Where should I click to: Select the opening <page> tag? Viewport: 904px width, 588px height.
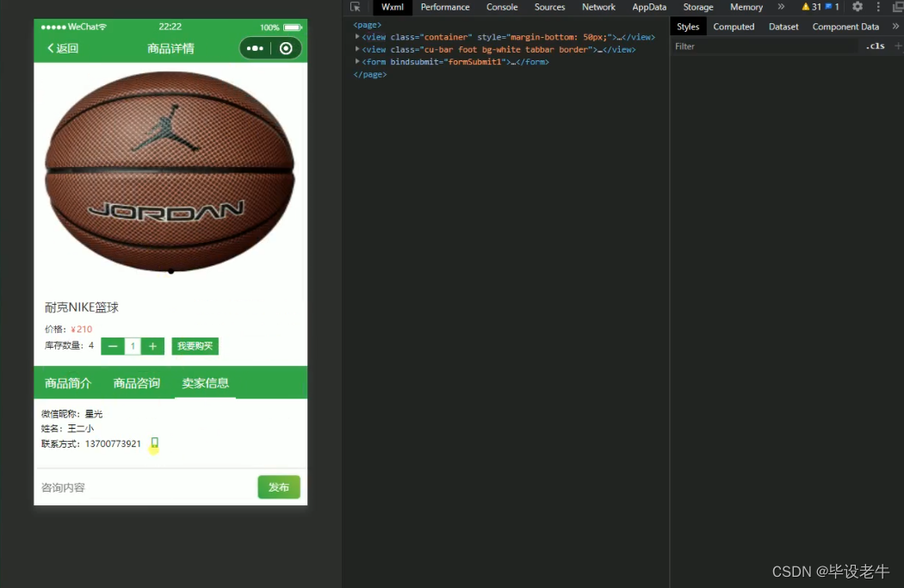368,25
